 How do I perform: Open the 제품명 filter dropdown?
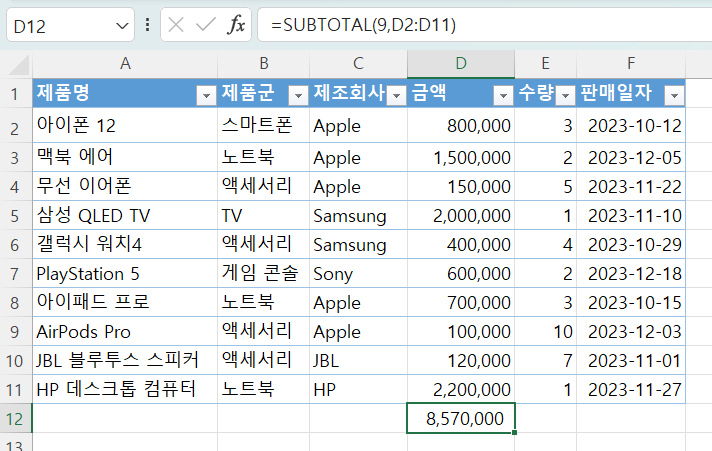pos(206,96)
